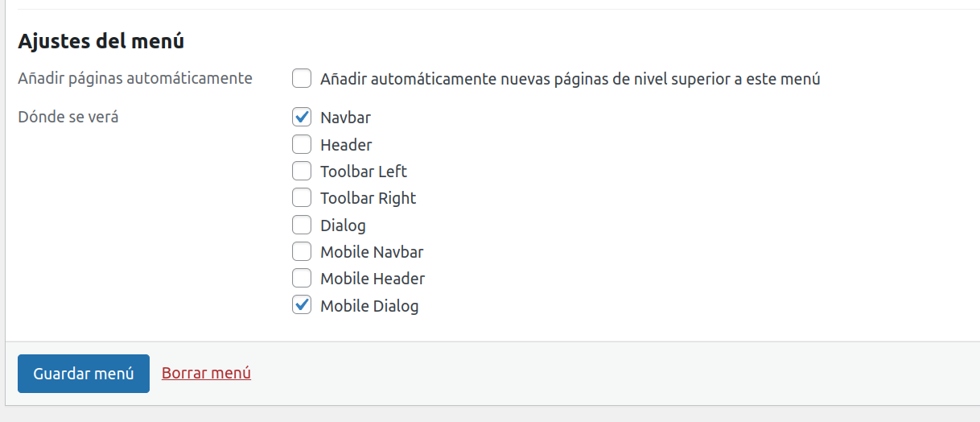Uncheck the Navbar checkbox
Viewport: 980px width, 422px height.
[x=302, y=118]
